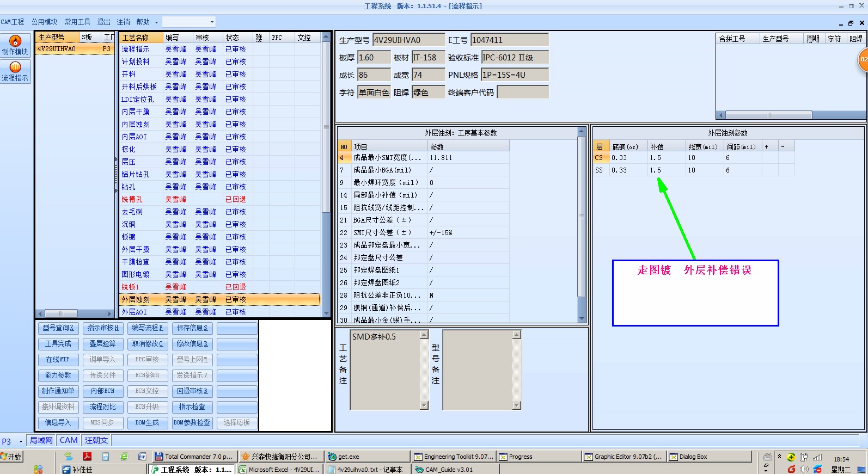Click the + column header in 外层蚀刻参数
Image resolution: width=868 pixels, height=474 pixels.
coord(770,146)
